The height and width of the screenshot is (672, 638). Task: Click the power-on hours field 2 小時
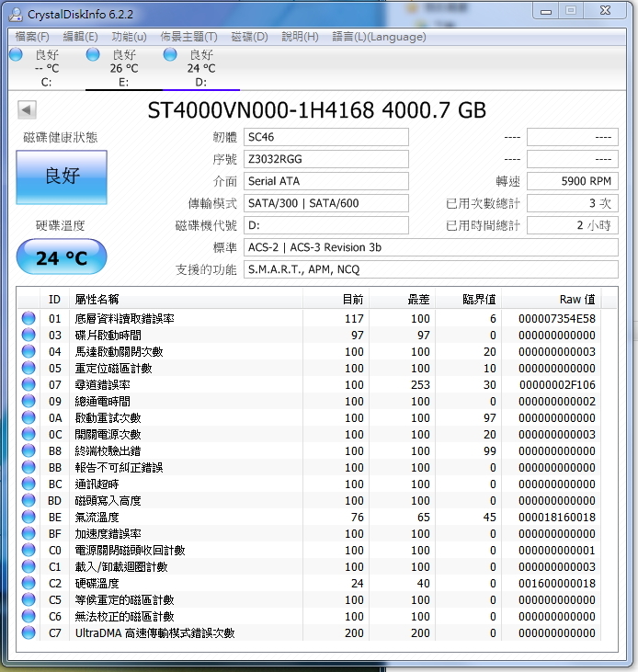573,225
